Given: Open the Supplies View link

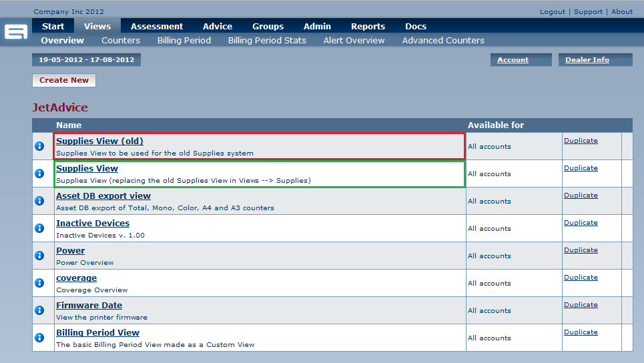Looking at the screenshot, I should point(87,169).
